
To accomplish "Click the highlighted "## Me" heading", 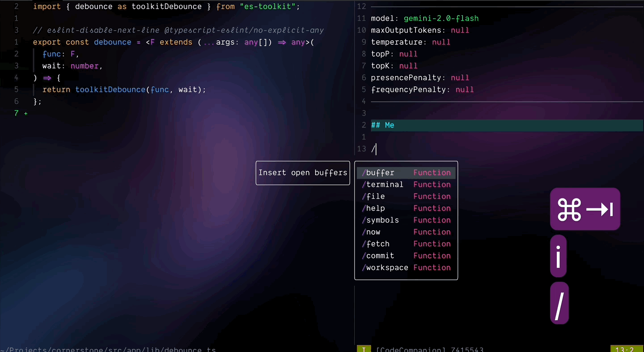I will (382, 125).
